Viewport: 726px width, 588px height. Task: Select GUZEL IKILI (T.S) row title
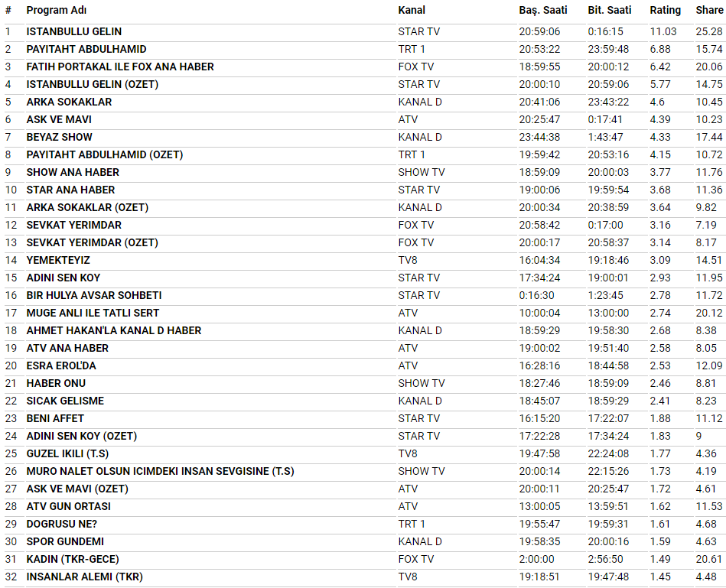67,453
